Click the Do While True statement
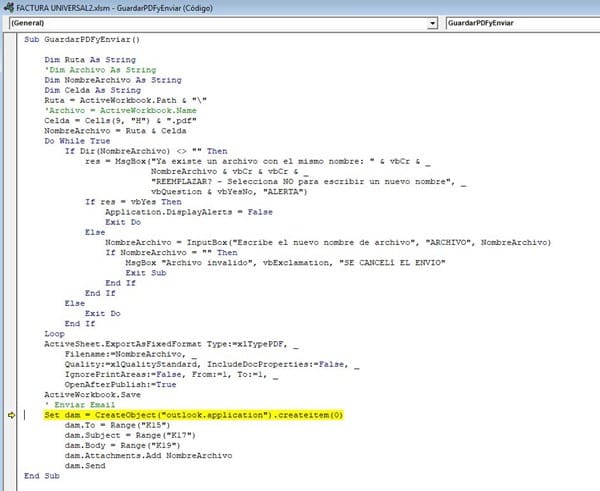 (x=82, y=141)
